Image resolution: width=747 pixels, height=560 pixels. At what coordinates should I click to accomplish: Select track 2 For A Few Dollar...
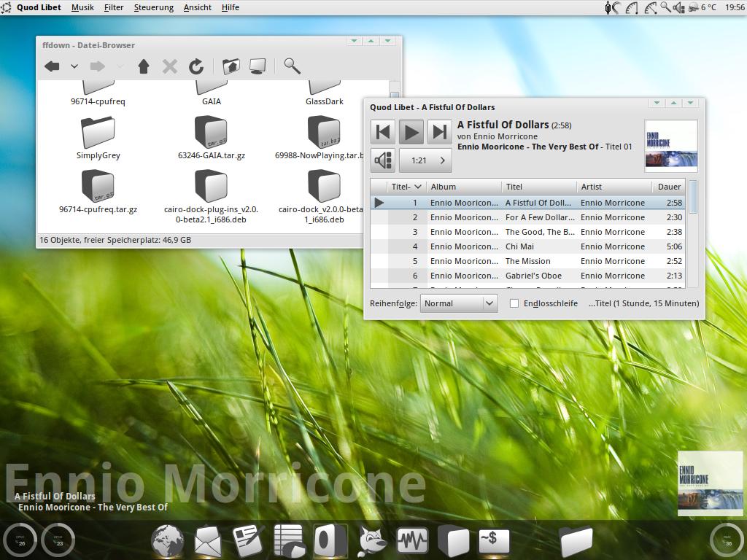[x=527, y=217]
